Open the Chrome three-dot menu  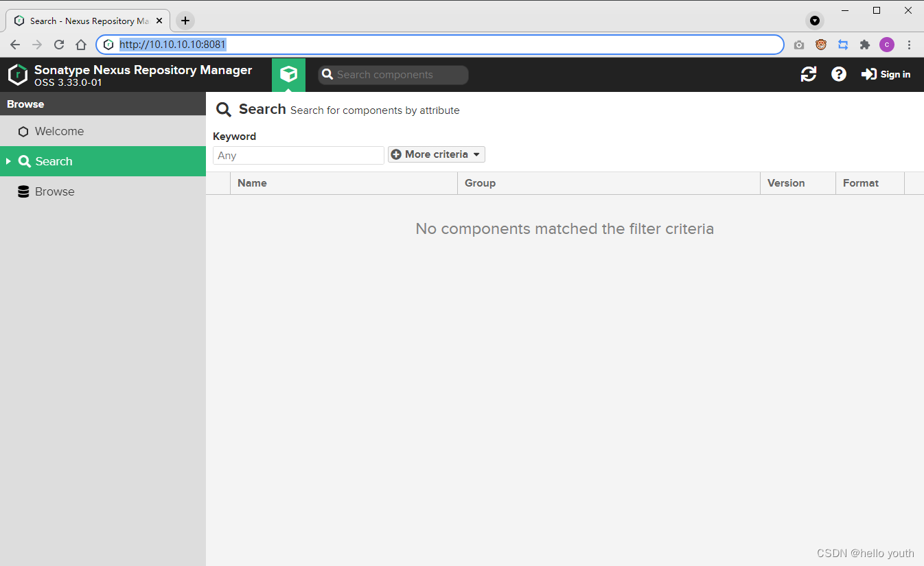click(910, 44)
